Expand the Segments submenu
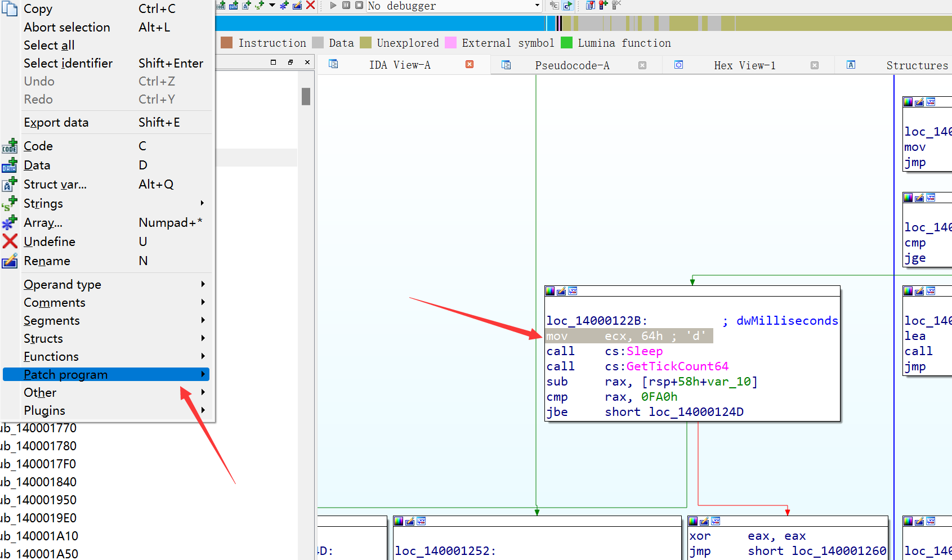 [107, 320]
